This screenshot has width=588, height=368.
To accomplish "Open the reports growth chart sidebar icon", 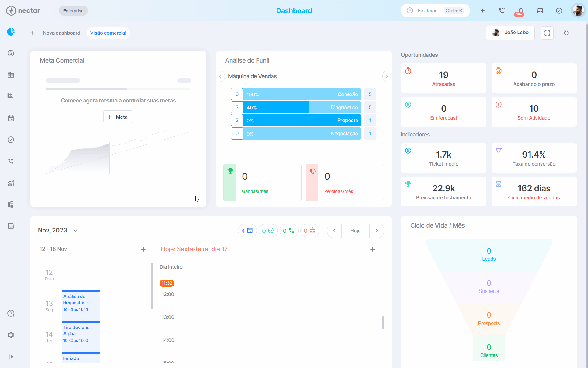I will coord(11,183).
